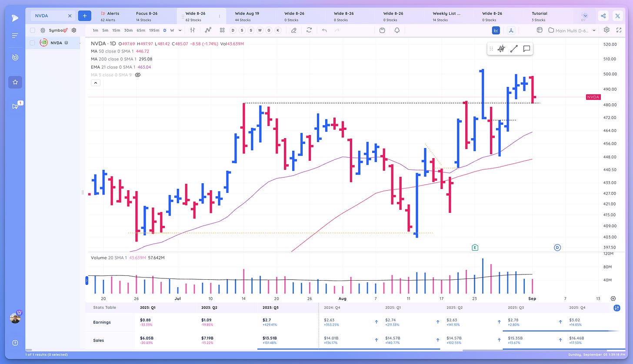
Task: Open the hamburger menu in left sidebar
Action: pyautogui.click(x=15, y=36)
